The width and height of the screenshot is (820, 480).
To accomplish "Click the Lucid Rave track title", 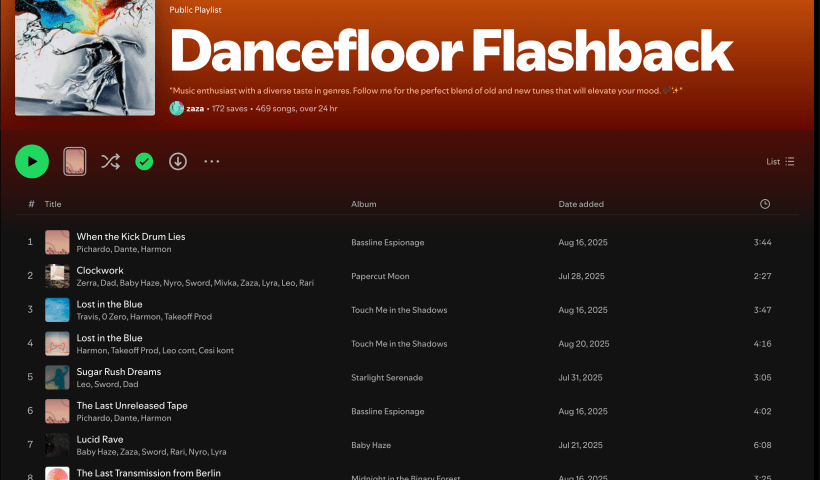I will click(100, 439).
